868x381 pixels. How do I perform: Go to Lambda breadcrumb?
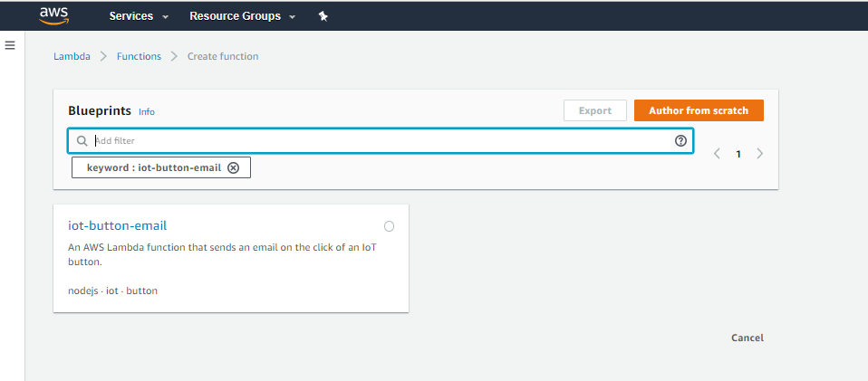click(72, 56)
